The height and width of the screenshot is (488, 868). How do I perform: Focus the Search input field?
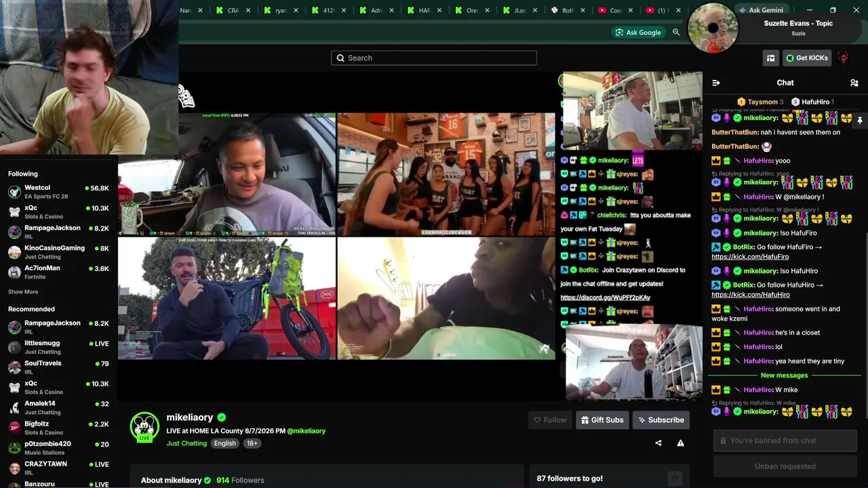click(434, 58)
